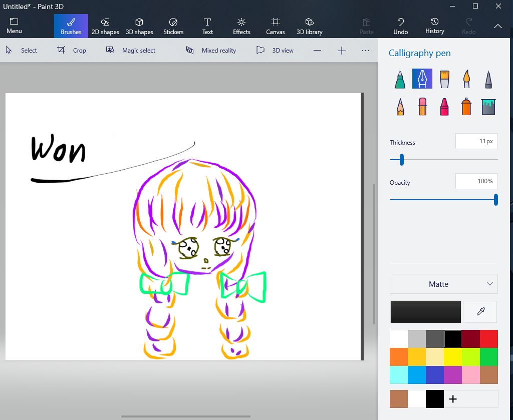
Task: Select the Marker brush
Action: point(400,79)
